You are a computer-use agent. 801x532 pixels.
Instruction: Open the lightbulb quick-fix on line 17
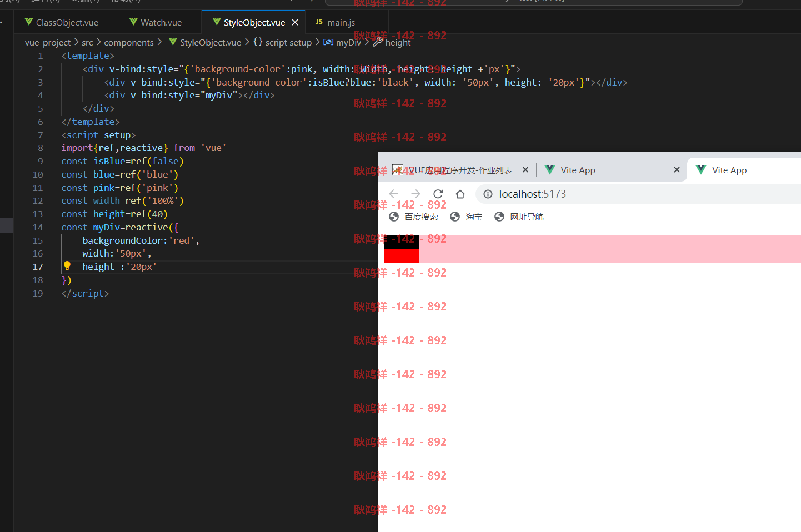(67, 266)
